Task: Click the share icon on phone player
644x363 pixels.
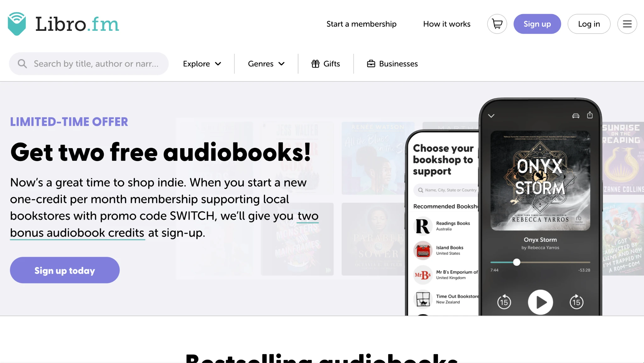Action: 590,115
